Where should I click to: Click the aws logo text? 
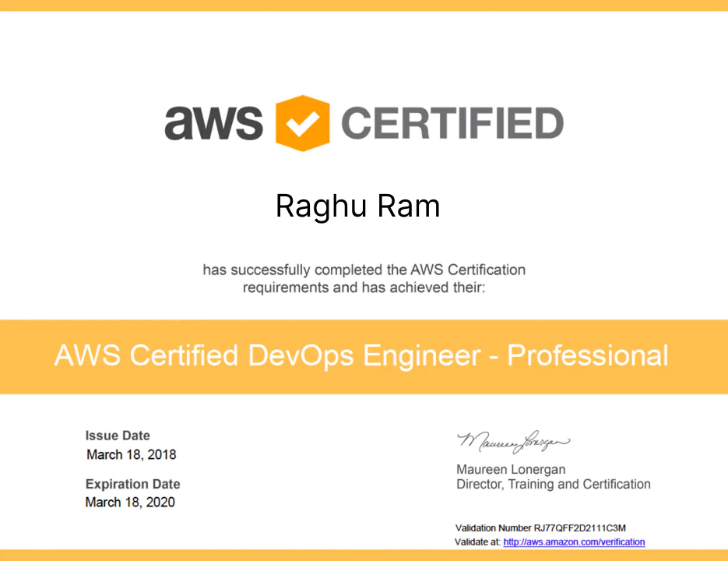[x=213, y=123]
